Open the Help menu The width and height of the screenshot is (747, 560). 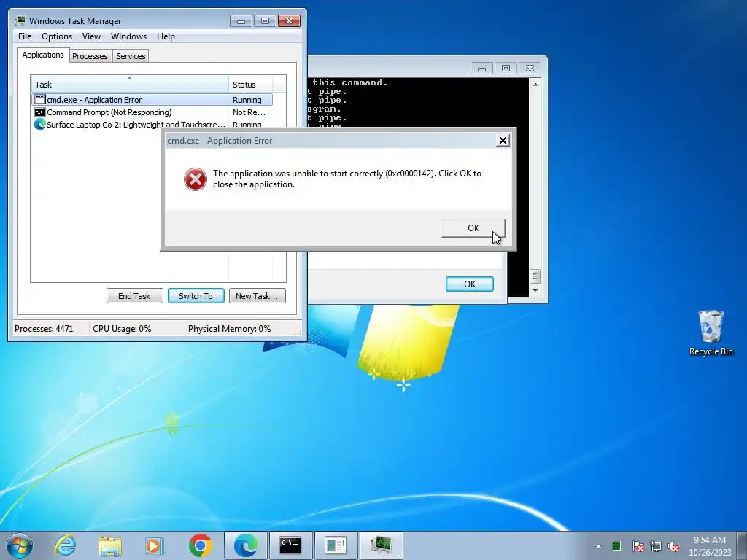(x=166, y=36)
